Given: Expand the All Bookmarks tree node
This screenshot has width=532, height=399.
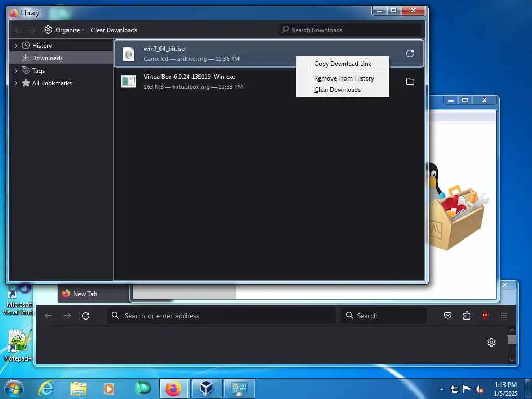Looking at the screenshot, I should (x=16, y=83).
